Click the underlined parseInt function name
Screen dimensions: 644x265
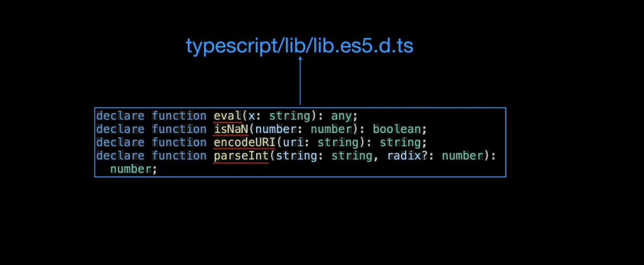point(241,156)
